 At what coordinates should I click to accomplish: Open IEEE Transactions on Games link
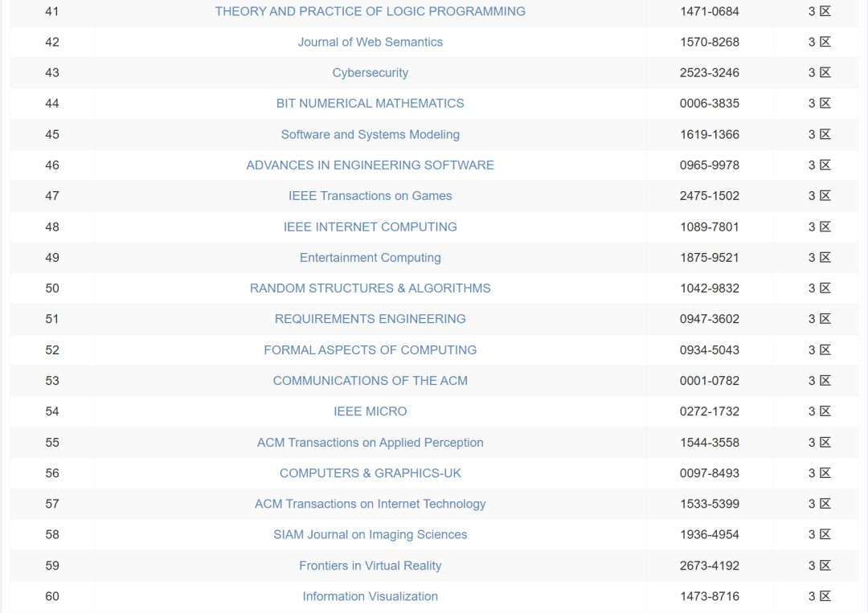pos(370,196)
